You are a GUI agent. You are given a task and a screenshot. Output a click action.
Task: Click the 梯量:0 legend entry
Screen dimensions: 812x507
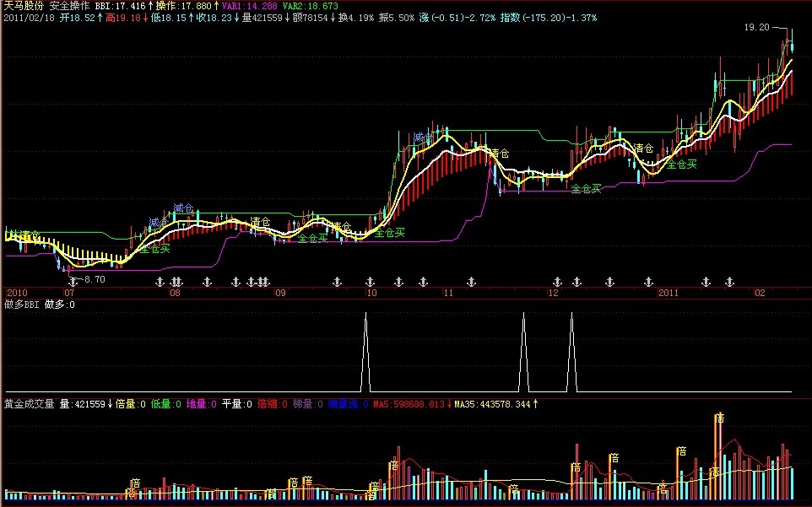pyautogui.click(x=307, y=404)
